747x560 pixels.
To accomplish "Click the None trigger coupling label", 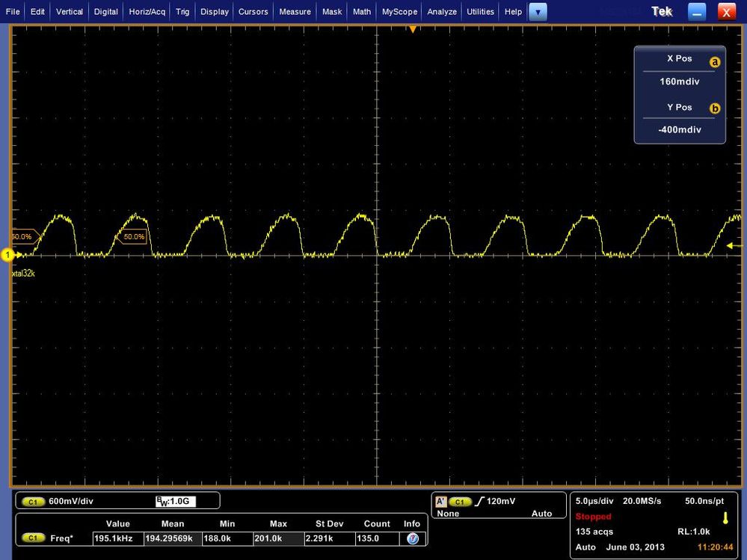I will point(448,514).
